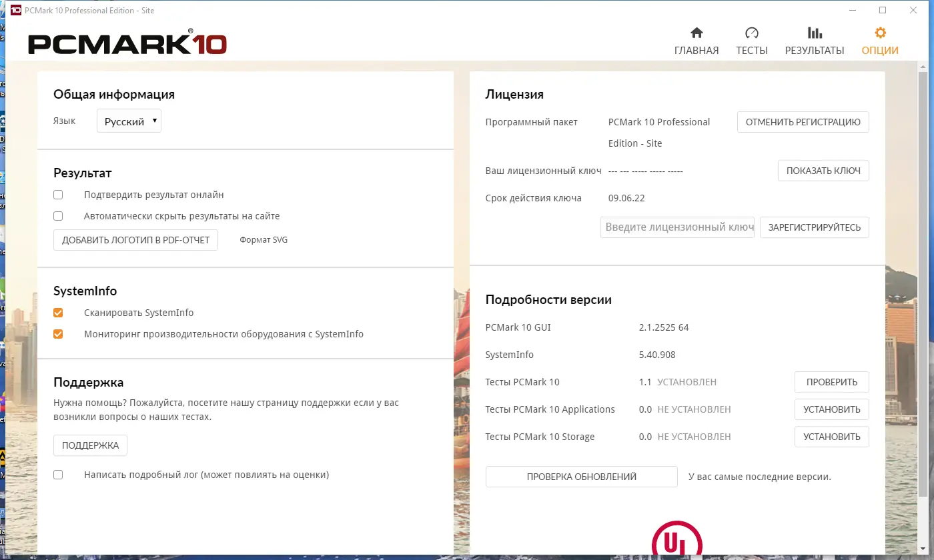Image resolution: width=934 pixels, height=560 pixels.
Task: Click the window's vertical scrollbar
Action: (923, 285)
